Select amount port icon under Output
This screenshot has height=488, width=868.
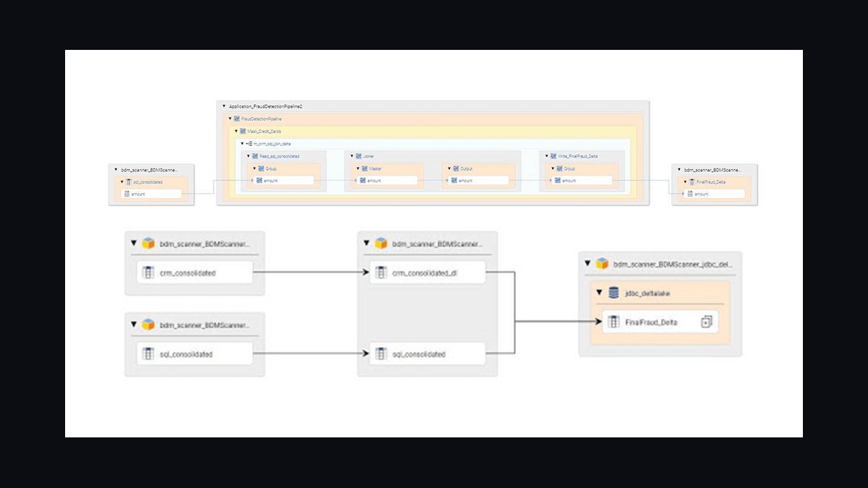[454, 180]
